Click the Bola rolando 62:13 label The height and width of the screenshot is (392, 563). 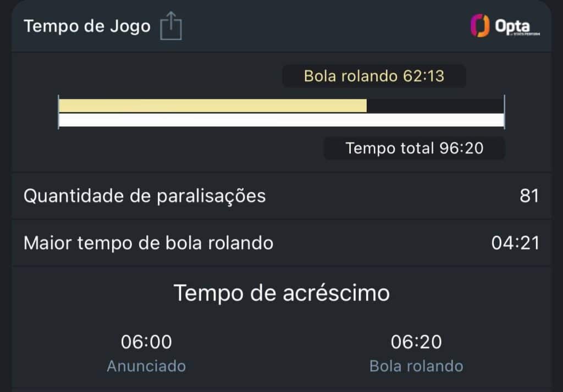[374, 76]
